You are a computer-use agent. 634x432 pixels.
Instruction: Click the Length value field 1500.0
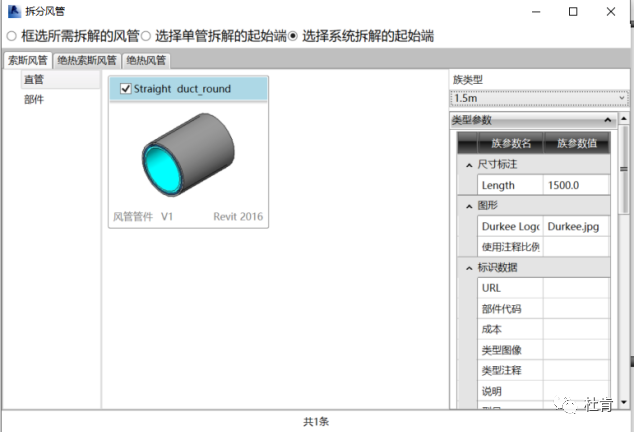(575, 185)
